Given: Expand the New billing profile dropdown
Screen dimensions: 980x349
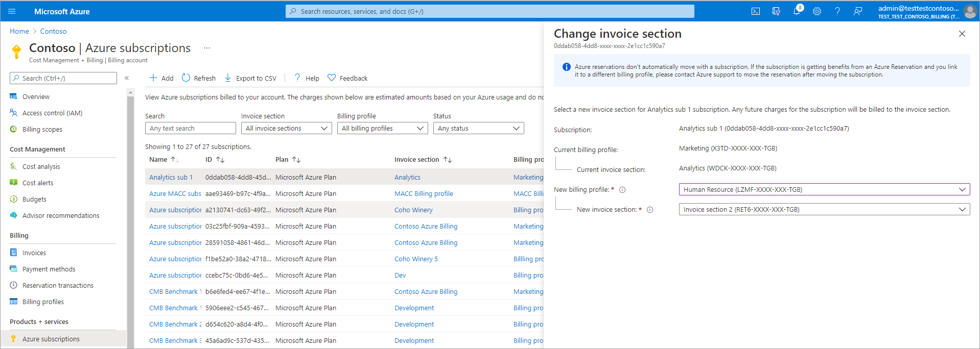Looking at the screenshot, I should [x=824, y=189].
